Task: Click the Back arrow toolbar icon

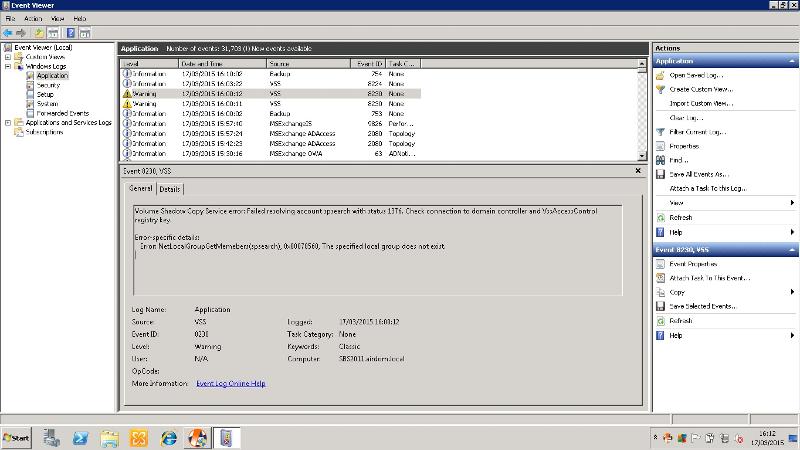Action: pyautogui.click(x=8, y=33)
